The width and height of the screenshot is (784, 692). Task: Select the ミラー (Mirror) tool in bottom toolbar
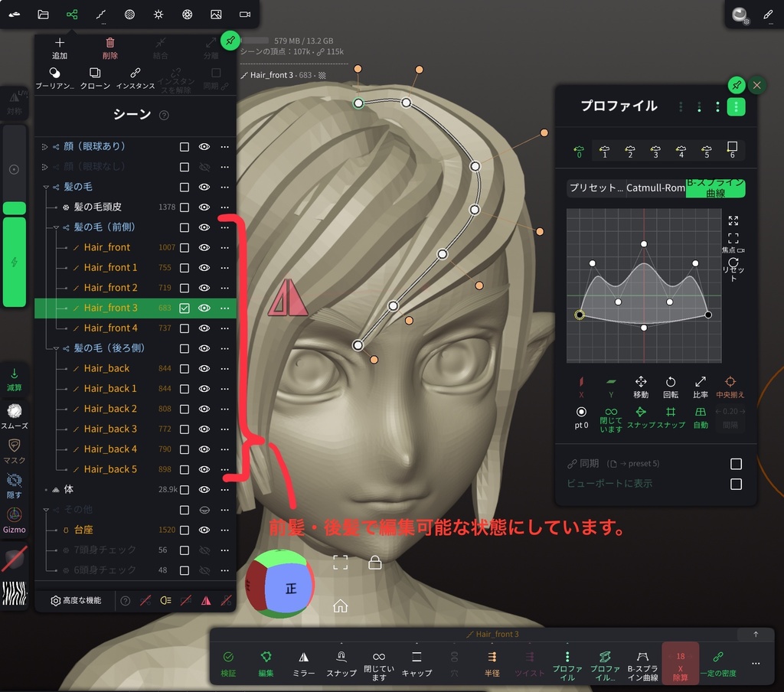303,662
